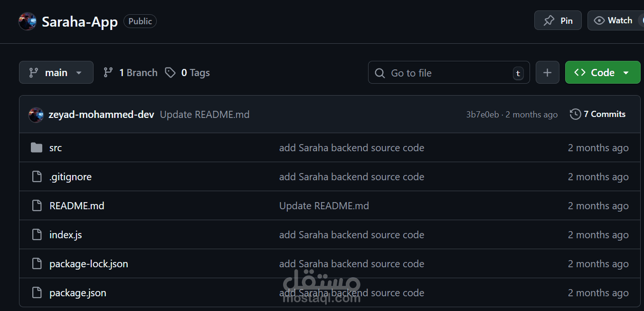View the 1 Branch link
644x311 pixels.
click(x=131, y=73)
